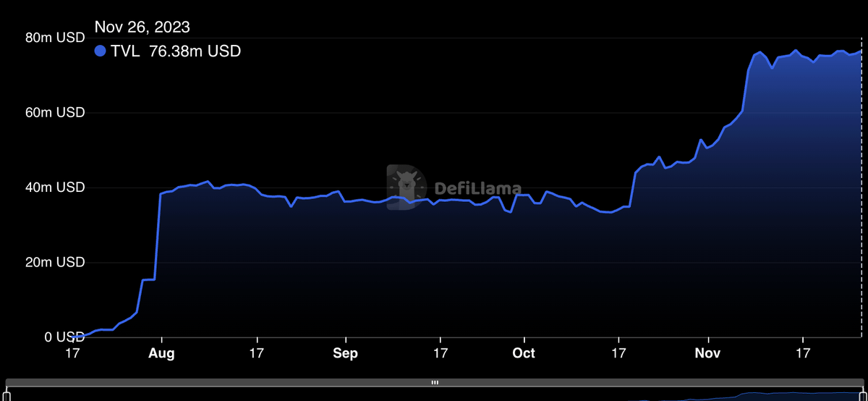Click the right zoom range handle
Image resolution: width=868 pixels, height=401 pixels.
pos(862,394)
